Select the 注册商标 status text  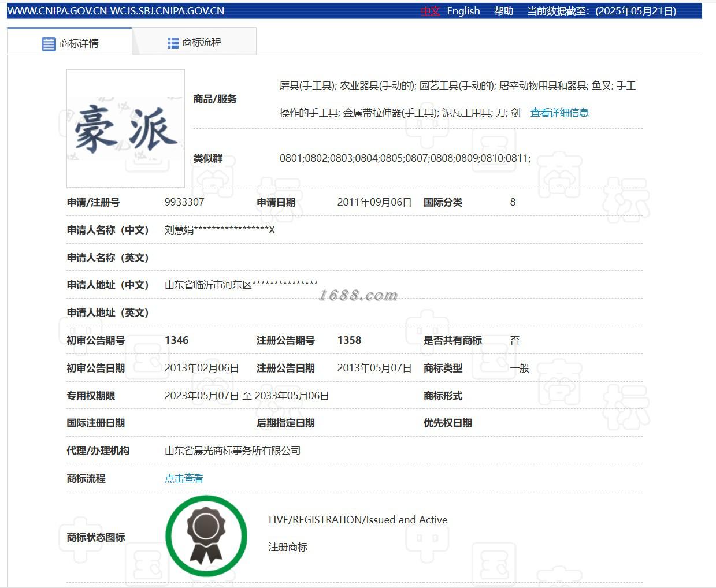click(288, 546)
